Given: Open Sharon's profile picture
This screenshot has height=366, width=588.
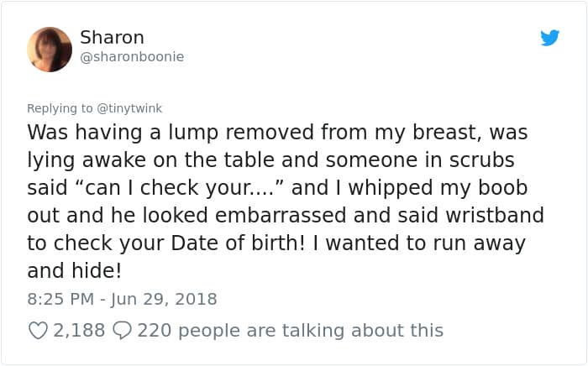Looking at the screenshot, I should tap(50, 50).
